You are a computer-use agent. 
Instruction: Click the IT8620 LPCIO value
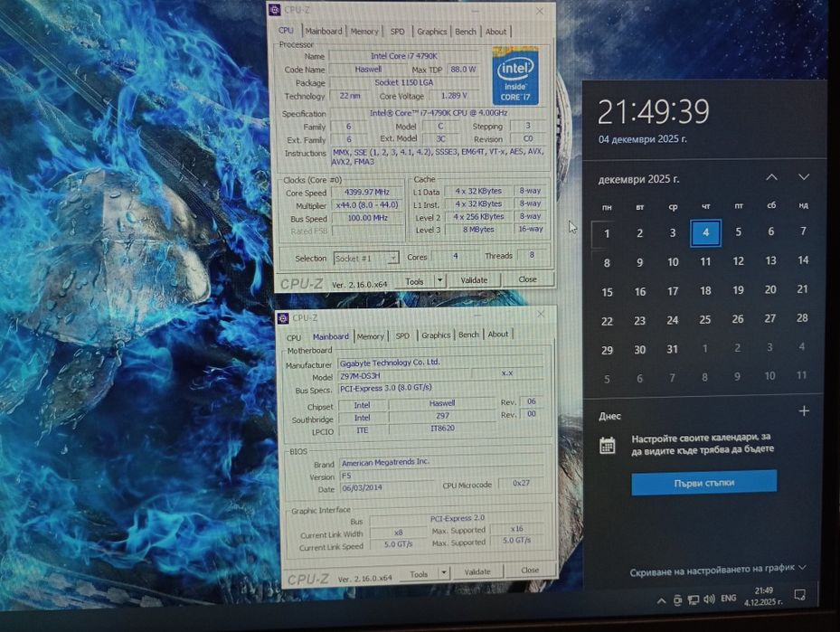click(442, 429)
